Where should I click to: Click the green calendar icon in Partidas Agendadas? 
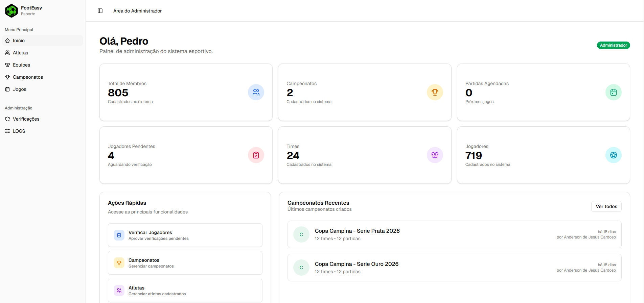[x=613, y=92]
